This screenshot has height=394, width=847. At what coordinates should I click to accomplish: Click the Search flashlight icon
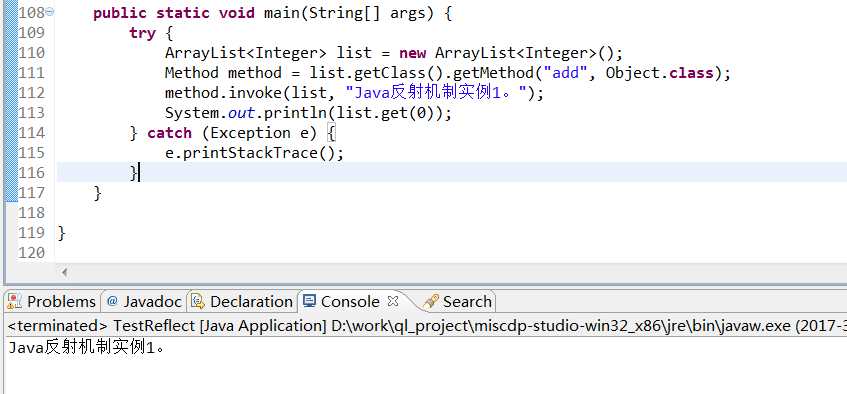pos(431,301)
